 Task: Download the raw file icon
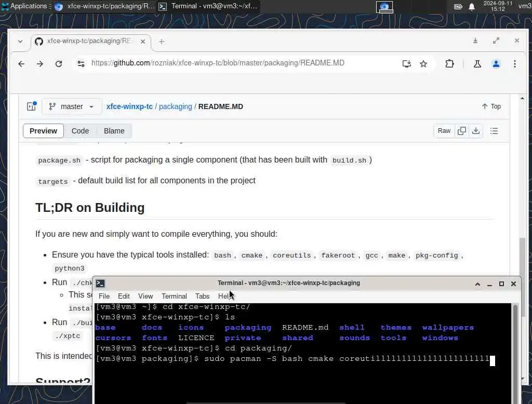click(476, 131)
